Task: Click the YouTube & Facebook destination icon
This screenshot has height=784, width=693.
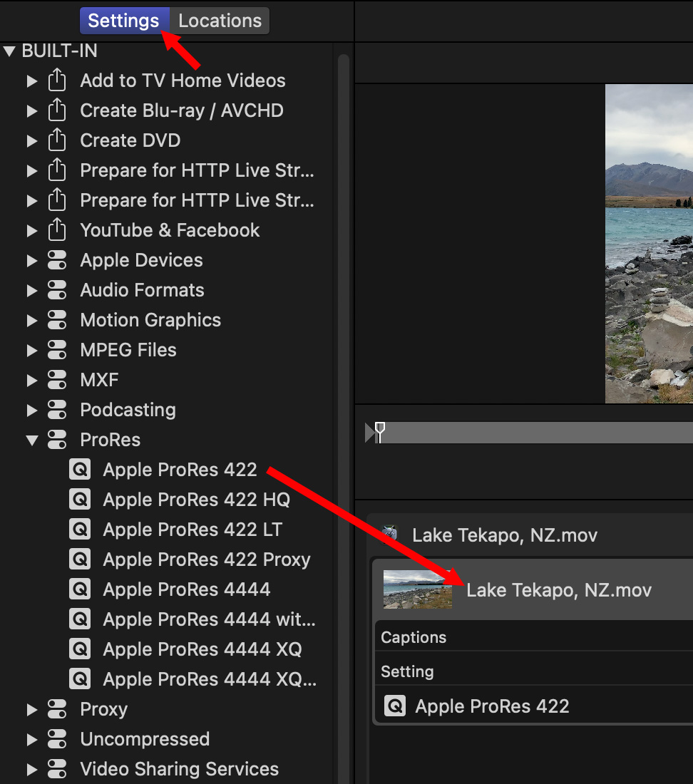Action: [x=56, y=230]
